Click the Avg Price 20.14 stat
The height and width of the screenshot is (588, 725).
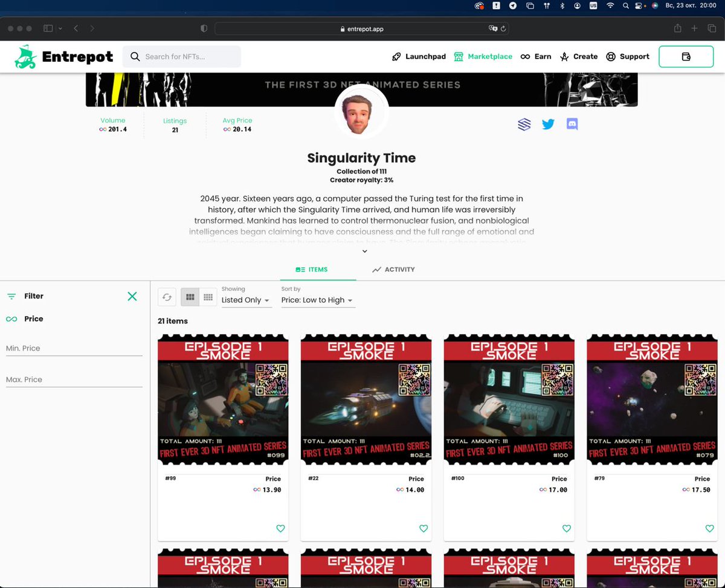click(x=237, y=125)
